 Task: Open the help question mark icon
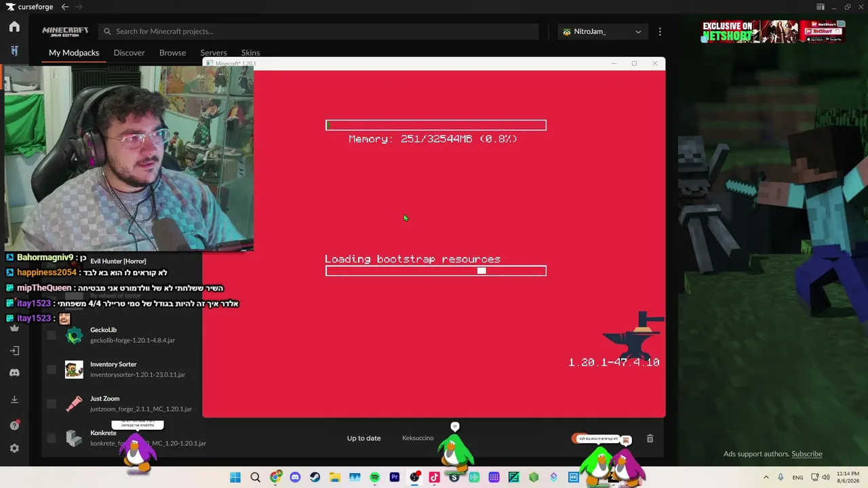point(14,425)
